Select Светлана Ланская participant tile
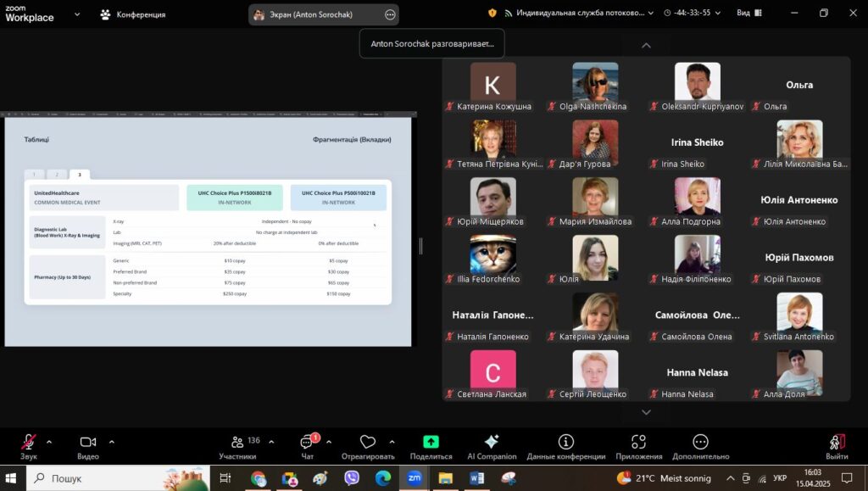Viewport: 868px width, 491px height. tap(492, 373)
